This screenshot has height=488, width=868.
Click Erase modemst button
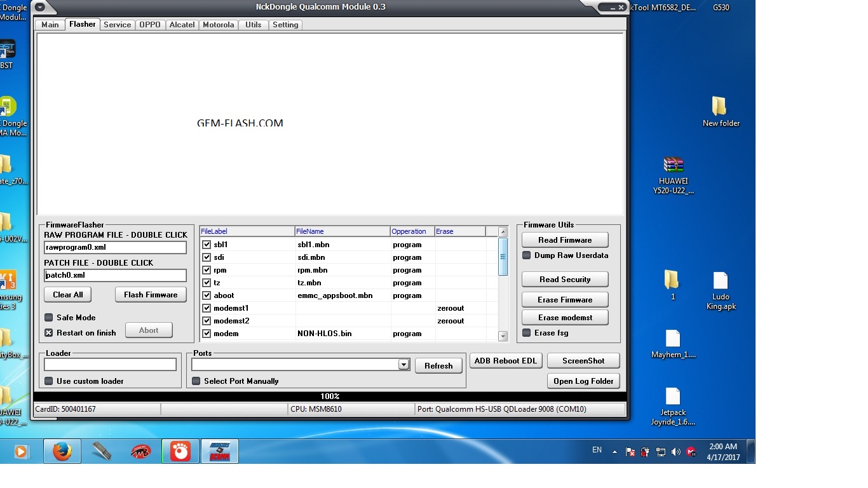click(565, 318)
